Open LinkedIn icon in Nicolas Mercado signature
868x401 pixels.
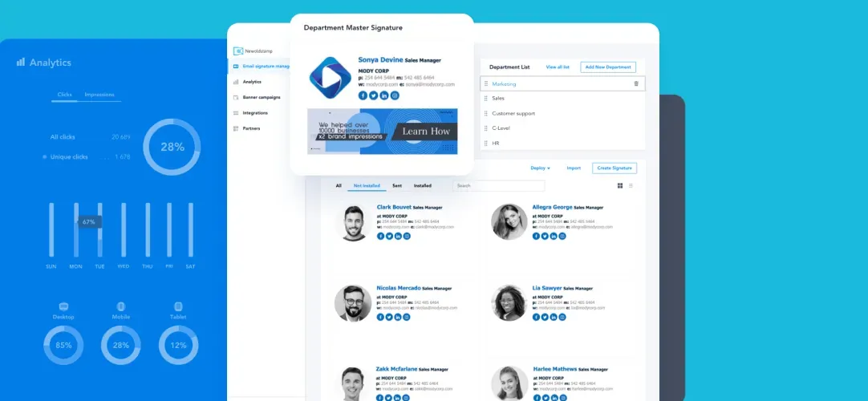tap(398, 318)
